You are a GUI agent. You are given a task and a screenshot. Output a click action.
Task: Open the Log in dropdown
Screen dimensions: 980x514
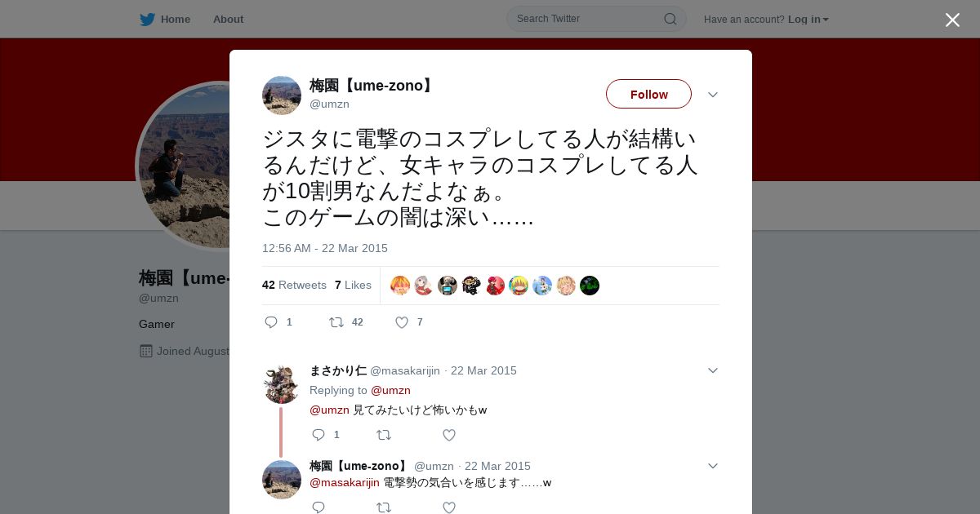pos(808,19)
